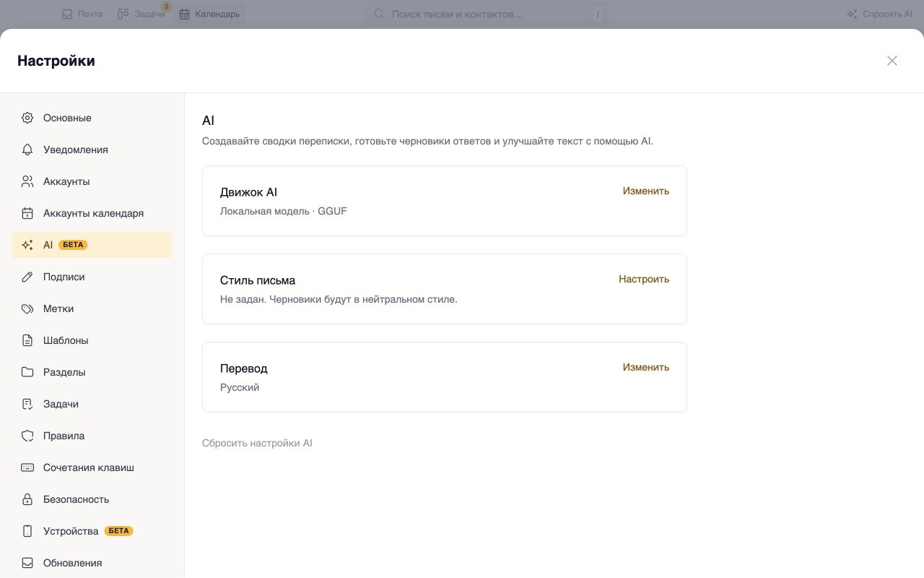
Task: Close the Настройки dialog
Action: tap(892, 61)
